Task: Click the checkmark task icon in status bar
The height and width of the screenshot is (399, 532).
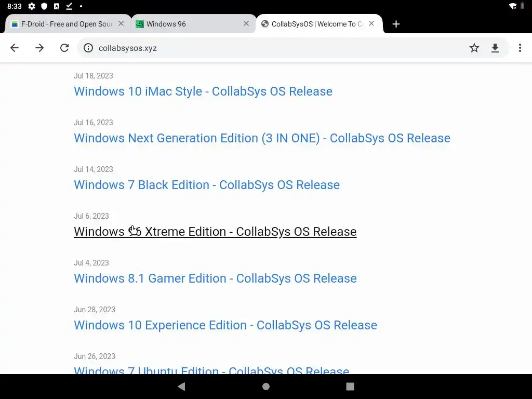Action: (x=69, y=6)
